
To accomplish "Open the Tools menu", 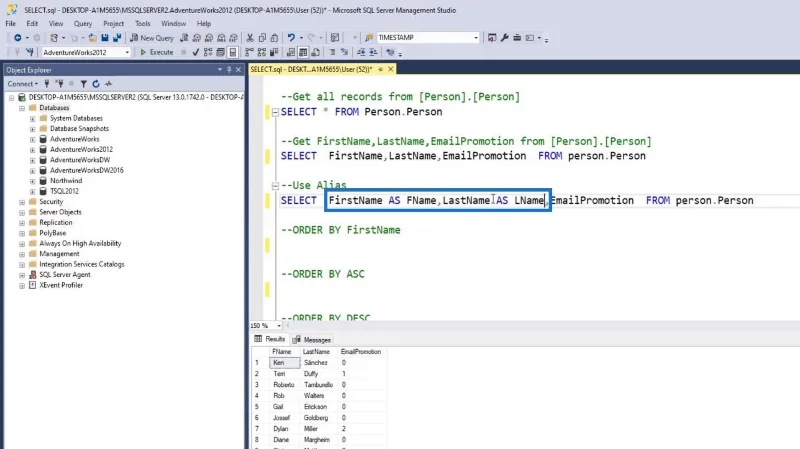I will tap(142, 23).
